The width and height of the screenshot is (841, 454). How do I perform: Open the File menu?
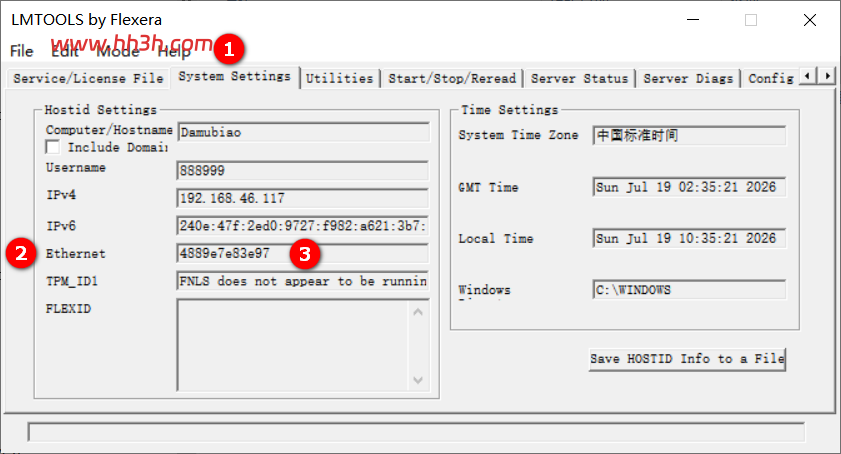point(21,51)
